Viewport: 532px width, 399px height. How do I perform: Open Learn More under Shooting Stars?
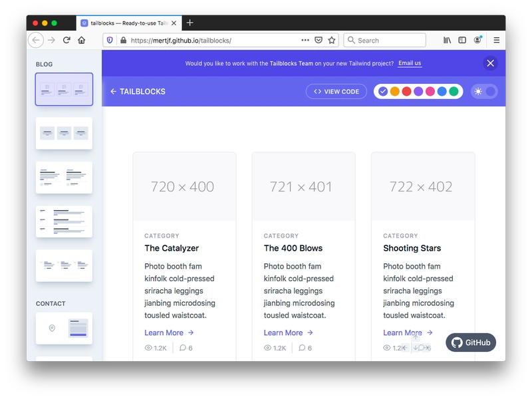point(408,333)
